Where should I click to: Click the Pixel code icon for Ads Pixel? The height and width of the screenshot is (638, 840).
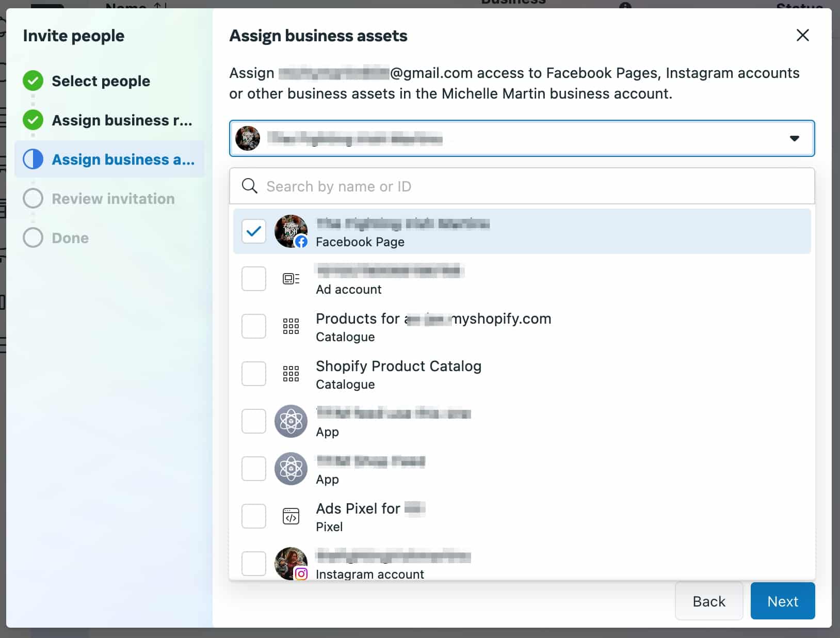click(x=291, y=516)
